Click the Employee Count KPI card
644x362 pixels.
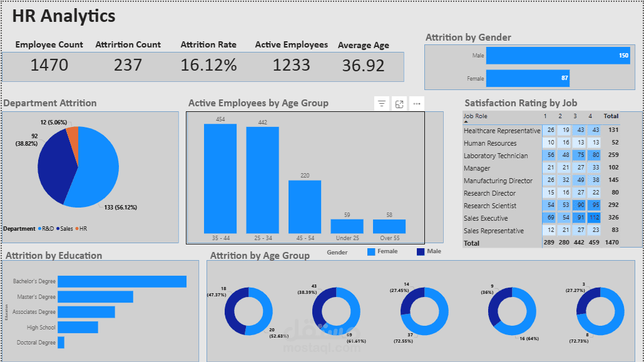click(49, 65)
